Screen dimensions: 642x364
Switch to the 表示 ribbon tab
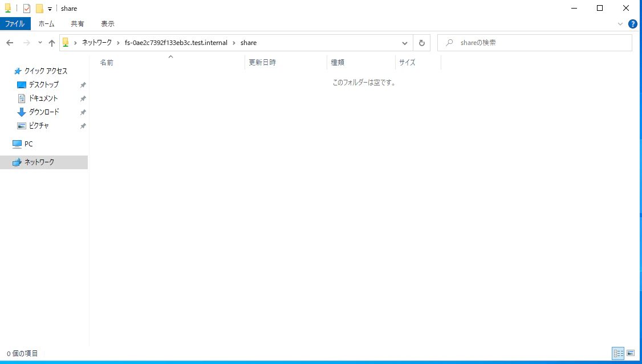click(x=108, y=24)
